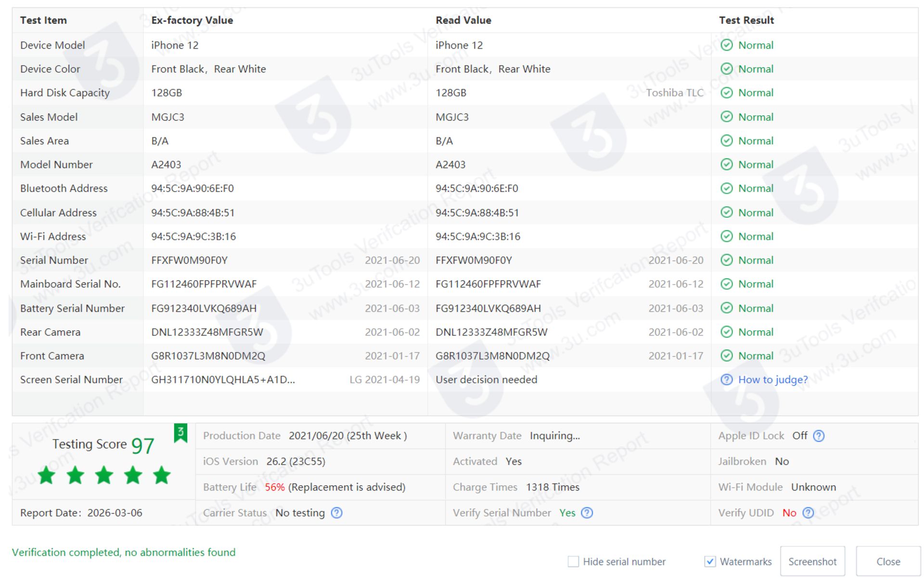Click the Carrier Status No testing value
924x581 pixels.
300,513
